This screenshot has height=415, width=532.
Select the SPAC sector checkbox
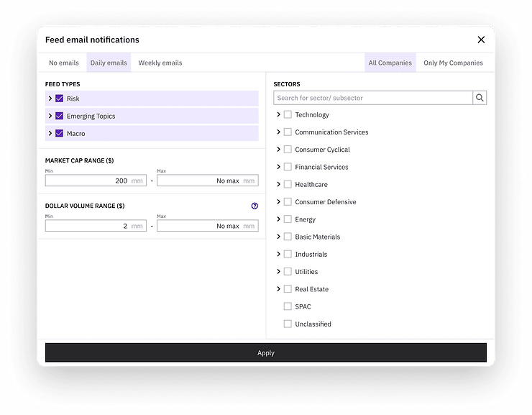click(288, 306)
